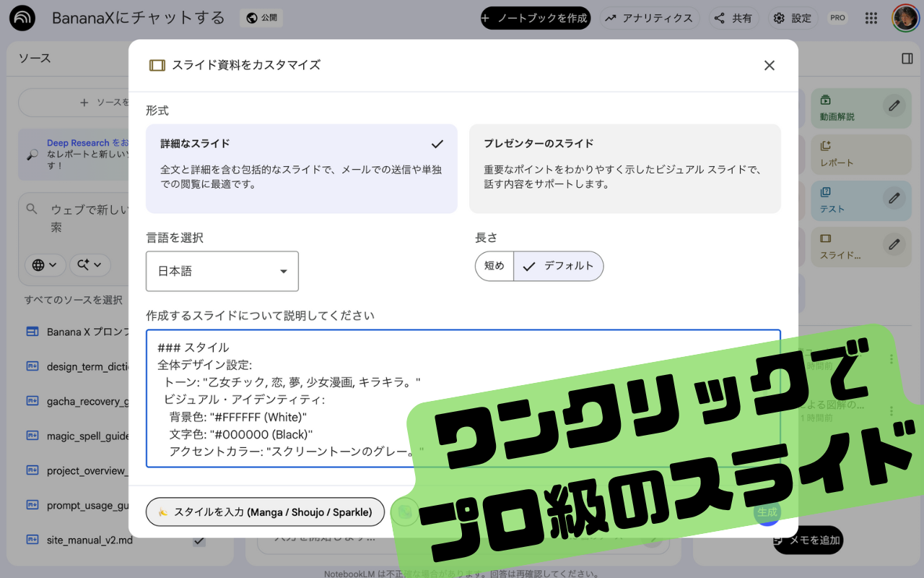Edit テスト via its pencil icon
Screen dimensions: 924x578
click(x=893, y=198)
